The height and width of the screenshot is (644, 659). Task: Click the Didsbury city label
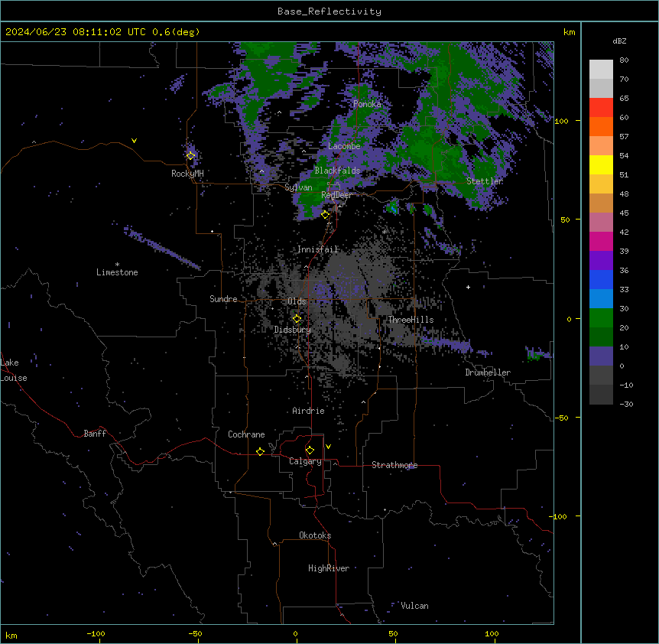pos(293,330)
